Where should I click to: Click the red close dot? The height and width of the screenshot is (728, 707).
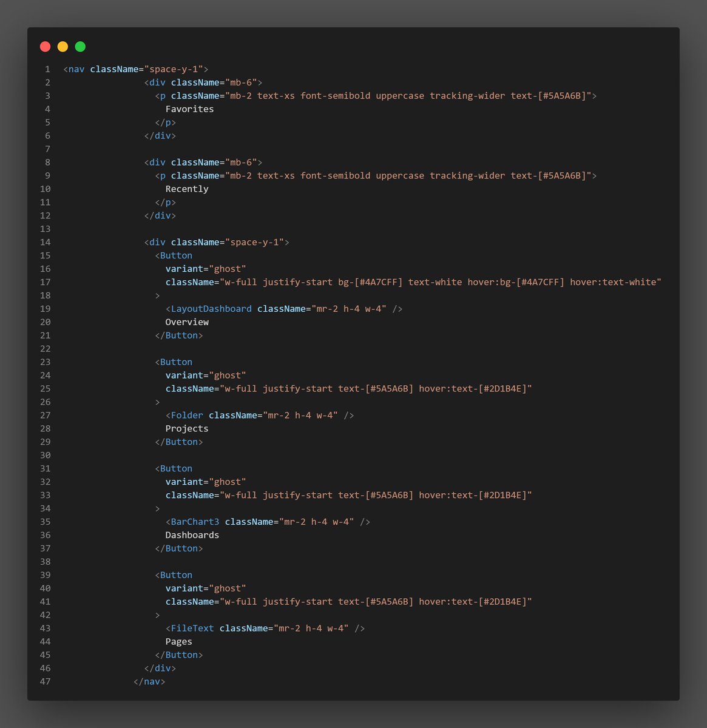tap(45, 47)
